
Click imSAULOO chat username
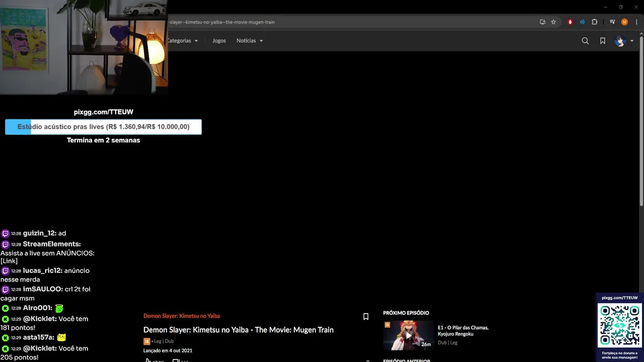(43, 289)
